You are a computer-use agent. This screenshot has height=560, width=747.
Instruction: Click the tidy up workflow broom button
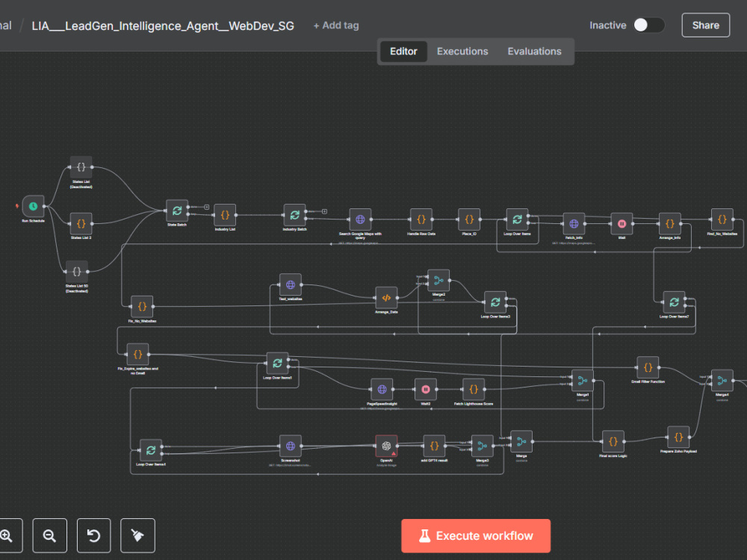point(137,535)
